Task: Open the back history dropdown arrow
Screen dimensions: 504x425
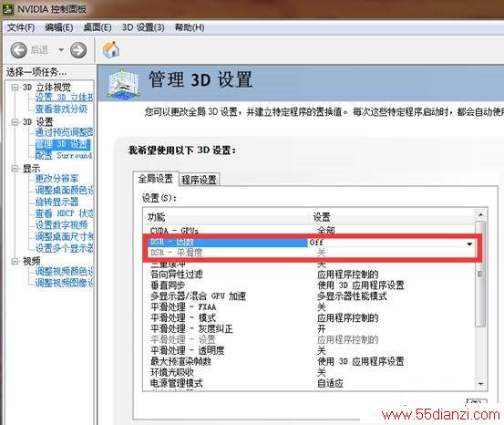Action: click(61, 50)
